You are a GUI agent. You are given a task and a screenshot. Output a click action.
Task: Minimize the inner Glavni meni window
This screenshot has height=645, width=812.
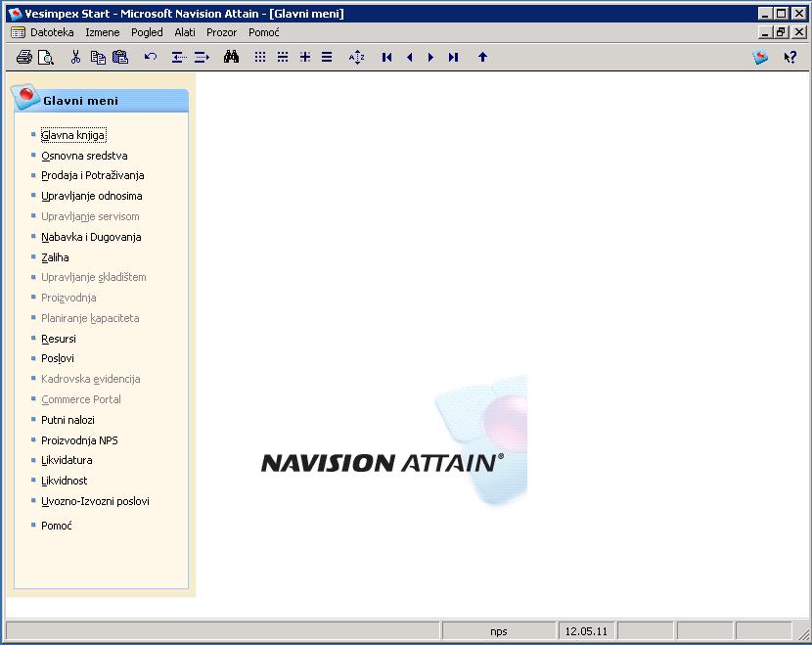(765, 32)
